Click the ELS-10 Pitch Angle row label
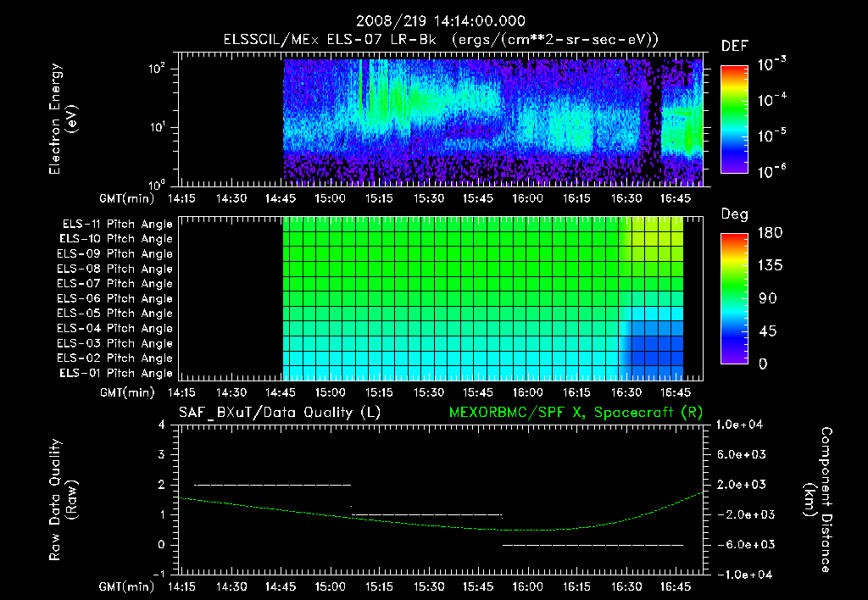 pyautogui.click(x=116, y=239)
